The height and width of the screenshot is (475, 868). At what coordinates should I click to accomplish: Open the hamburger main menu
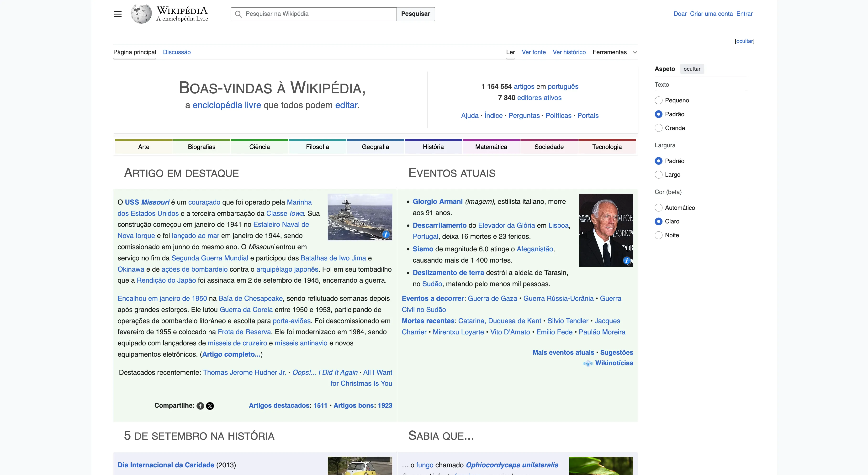coord(118,14)
